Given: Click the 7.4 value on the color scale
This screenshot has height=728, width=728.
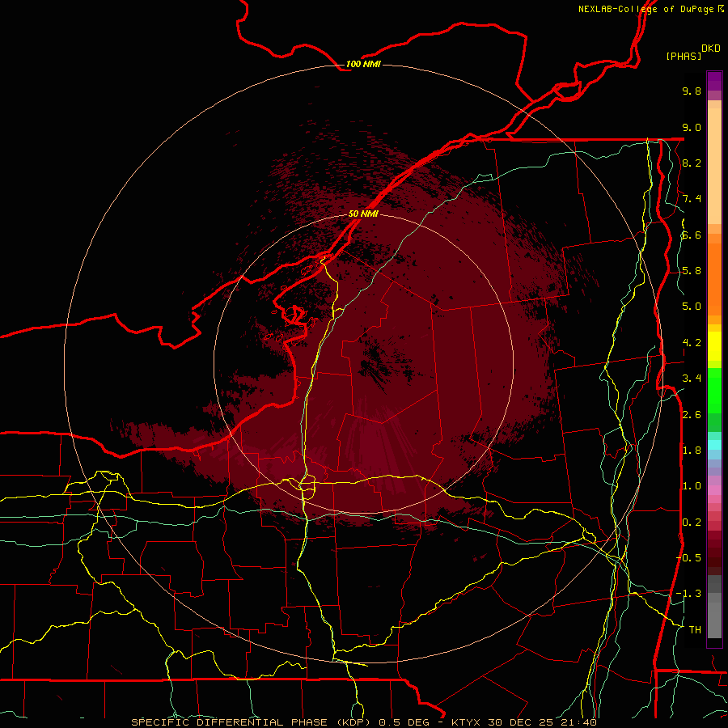Looking at the screenshot, I should pyautogui.click(x=692, y=199).
